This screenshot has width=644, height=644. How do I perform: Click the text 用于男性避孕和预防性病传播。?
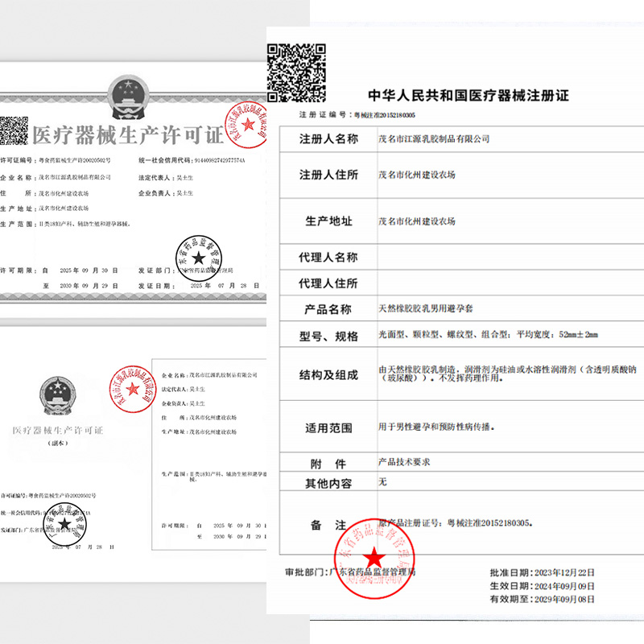click(x=436, y=427)
